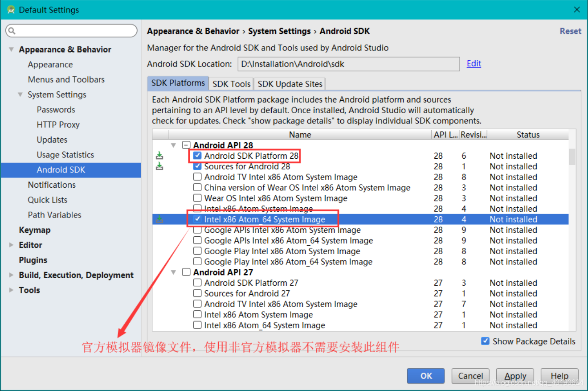Collapse the Android API 27 group arrow

point(174,272)
